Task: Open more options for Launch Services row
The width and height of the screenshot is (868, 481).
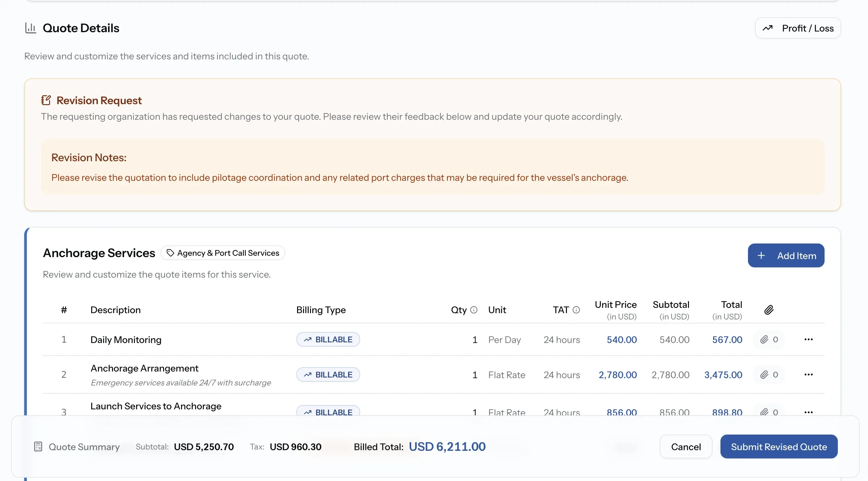Action: (808, 412)
